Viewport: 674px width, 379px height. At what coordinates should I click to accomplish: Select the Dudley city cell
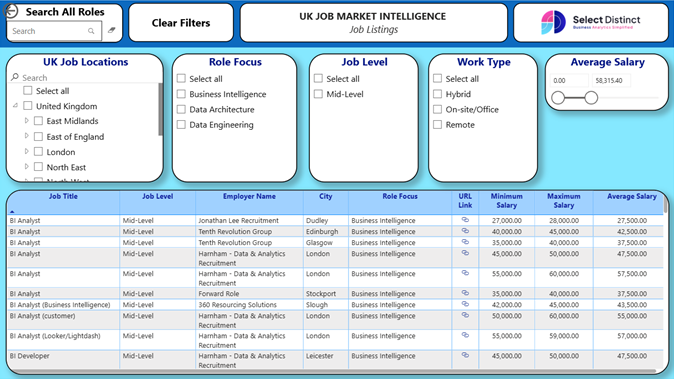[325, 220]
